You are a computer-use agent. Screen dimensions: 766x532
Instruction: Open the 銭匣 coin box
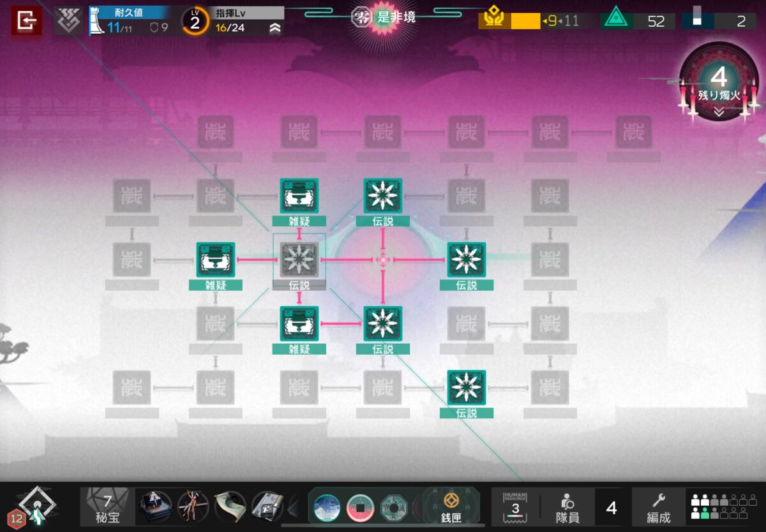pyautogui.click(x=452, y=507)
